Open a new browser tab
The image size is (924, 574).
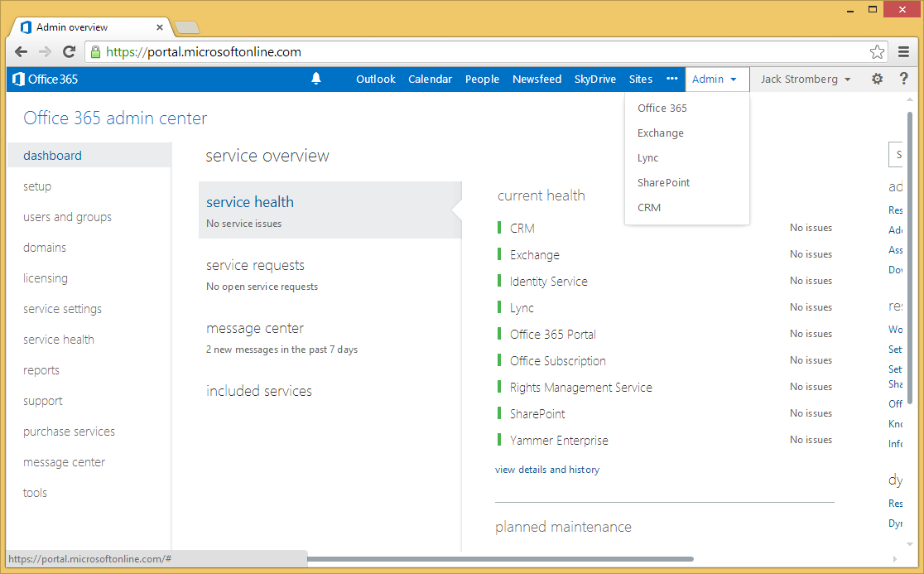[187, 27]
